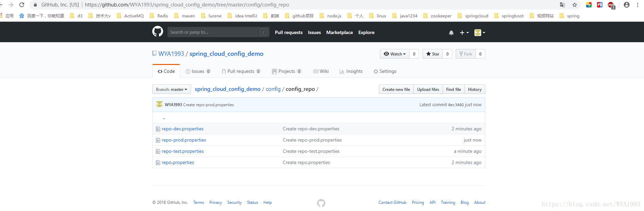644x211 pixels.
Task: Open the 百度一下 bookmark
Action: pos(42,16)
